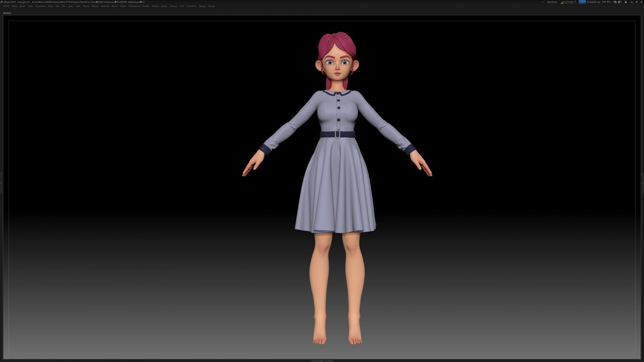This screenshot has height=362, width=644.
Task: Toggle the AL indicator in the title bar
Action: pos(543,2)
